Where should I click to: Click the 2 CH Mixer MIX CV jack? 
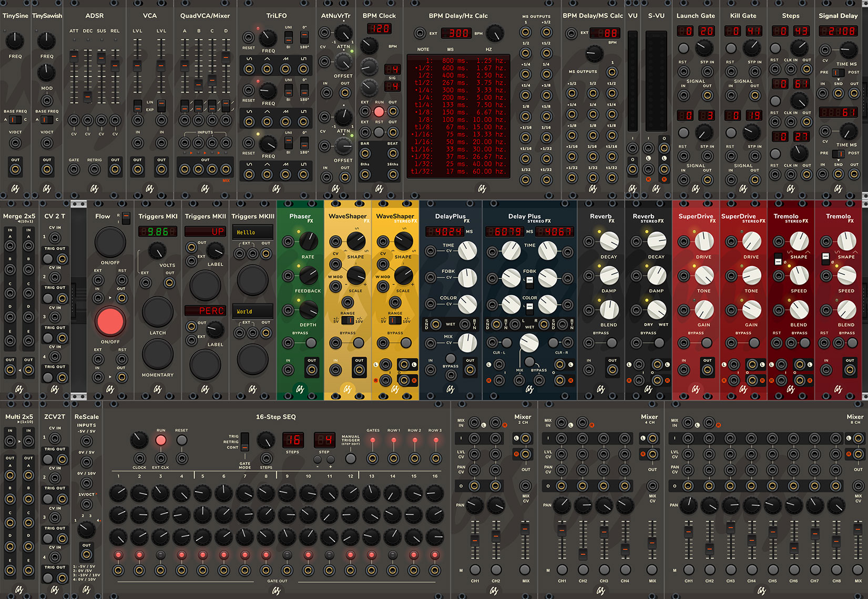point(525,486)
